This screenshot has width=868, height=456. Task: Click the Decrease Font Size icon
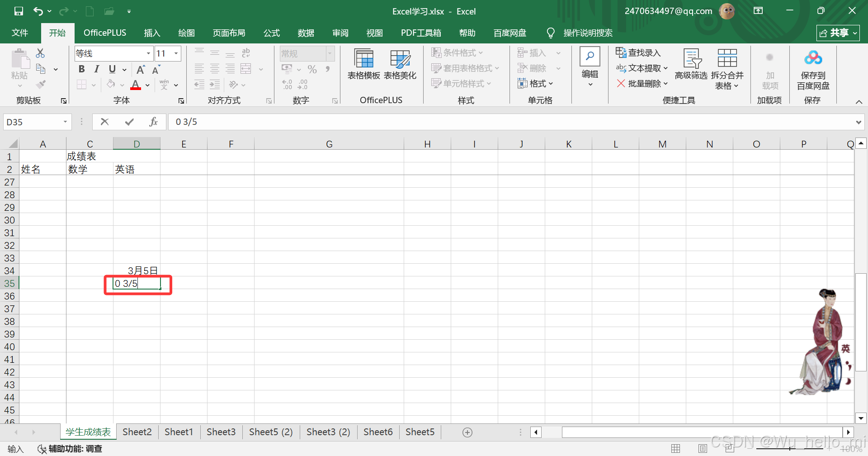coord(156,69)
